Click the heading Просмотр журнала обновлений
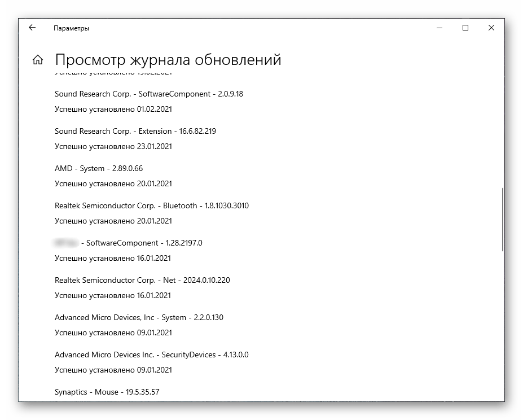 pos(168,60)
